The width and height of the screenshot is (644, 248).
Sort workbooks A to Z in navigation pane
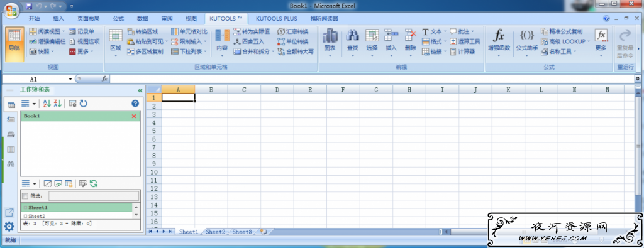(x=47, y=104)
